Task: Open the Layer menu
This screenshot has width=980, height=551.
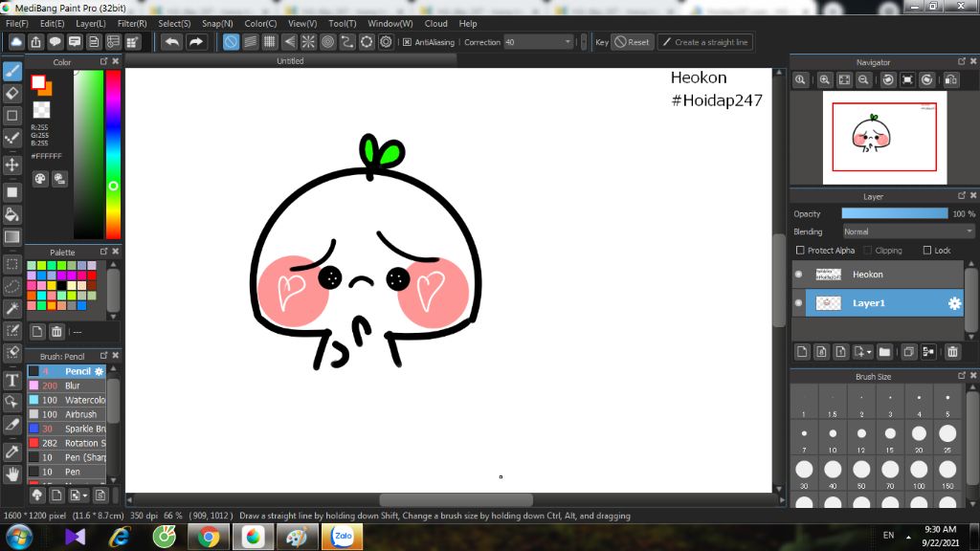Action: coord(91,24)
